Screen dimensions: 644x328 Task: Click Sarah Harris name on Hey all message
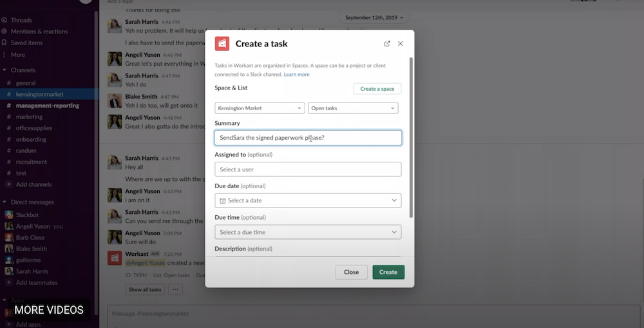pyautogui.click(x=142, y=159)
